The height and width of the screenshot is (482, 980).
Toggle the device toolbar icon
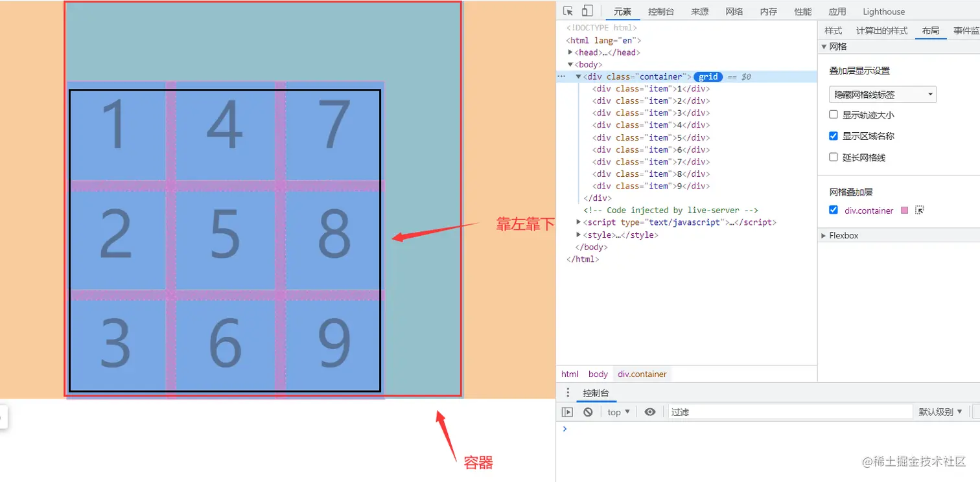tap(587, 11)
